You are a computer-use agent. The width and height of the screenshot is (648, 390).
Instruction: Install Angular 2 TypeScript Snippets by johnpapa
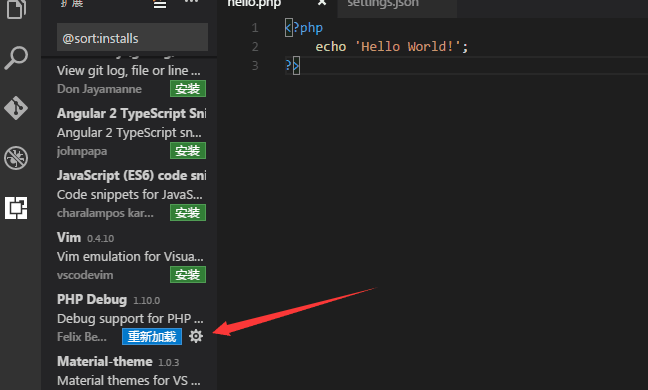click(x=188, y=151)
